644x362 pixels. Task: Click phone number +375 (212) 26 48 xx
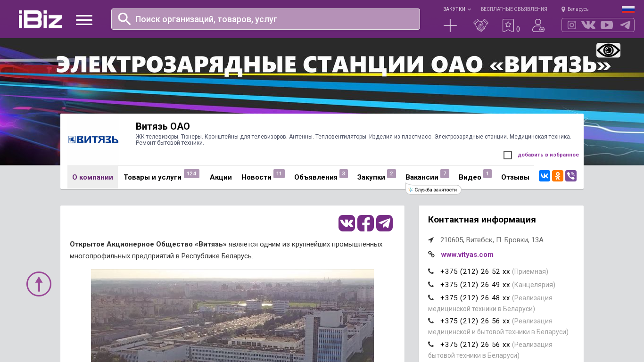click(x=475, y=298)
